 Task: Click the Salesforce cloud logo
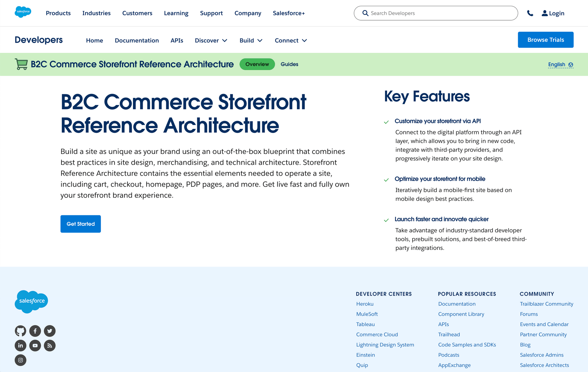[23, 12]
